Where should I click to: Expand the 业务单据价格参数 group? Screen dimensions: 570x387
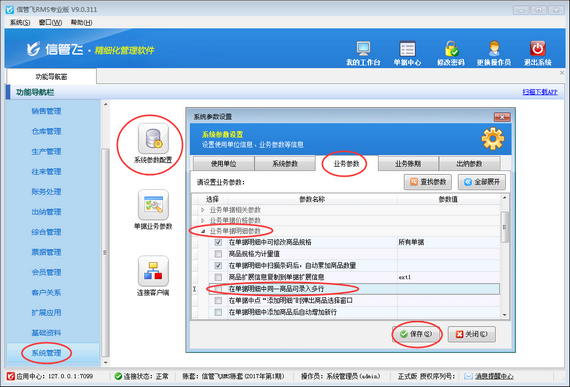click(x=203, y=221)
